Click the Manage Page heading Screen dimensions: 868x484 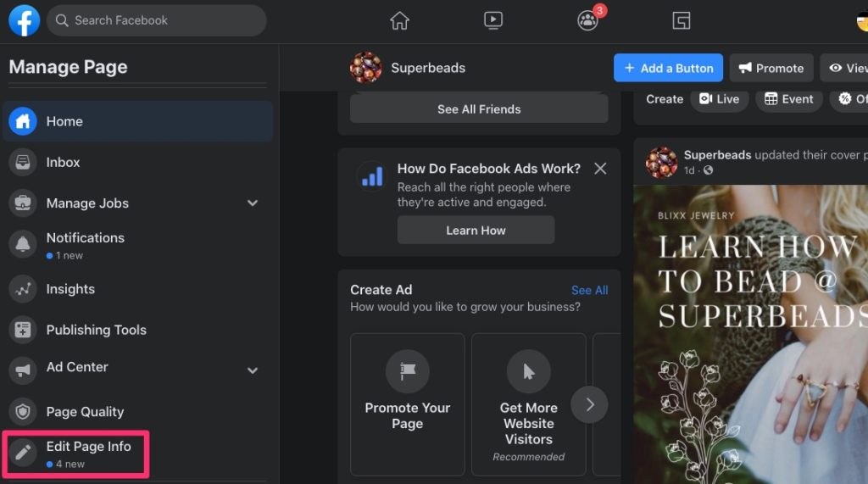click(x=68, y=67)
